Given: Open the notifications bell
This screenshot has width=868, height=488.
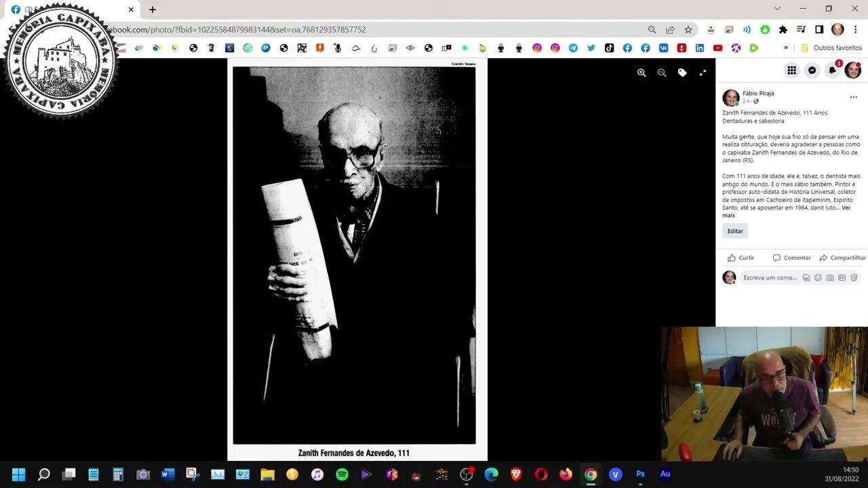Looking at the screenshot, I should click(832, 70).
